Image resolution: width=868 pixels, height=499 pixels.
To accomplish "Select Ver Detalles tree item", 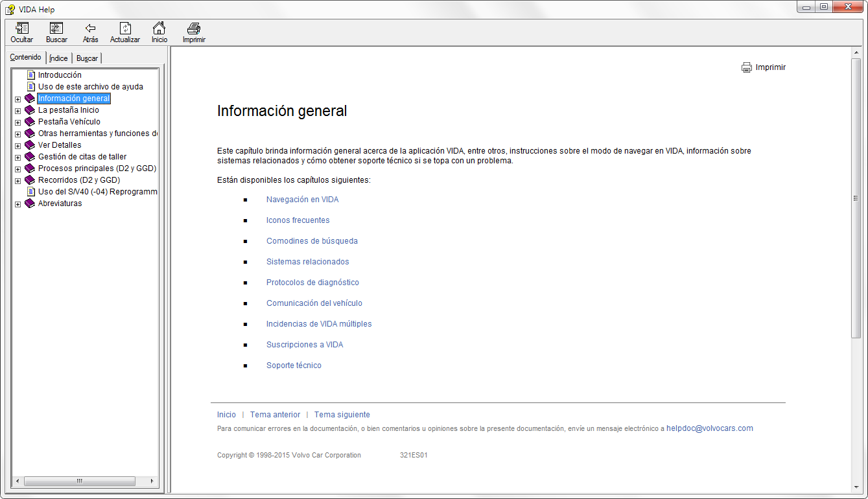I will (60, 145).
